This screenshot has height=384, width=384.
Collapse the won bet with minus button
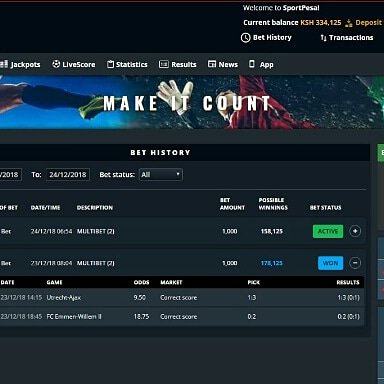(355, 263)
